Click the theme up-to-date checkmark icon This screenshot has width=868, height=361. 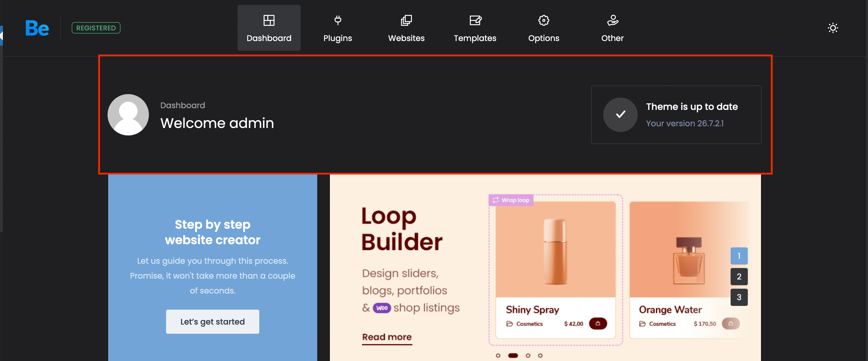620,114
